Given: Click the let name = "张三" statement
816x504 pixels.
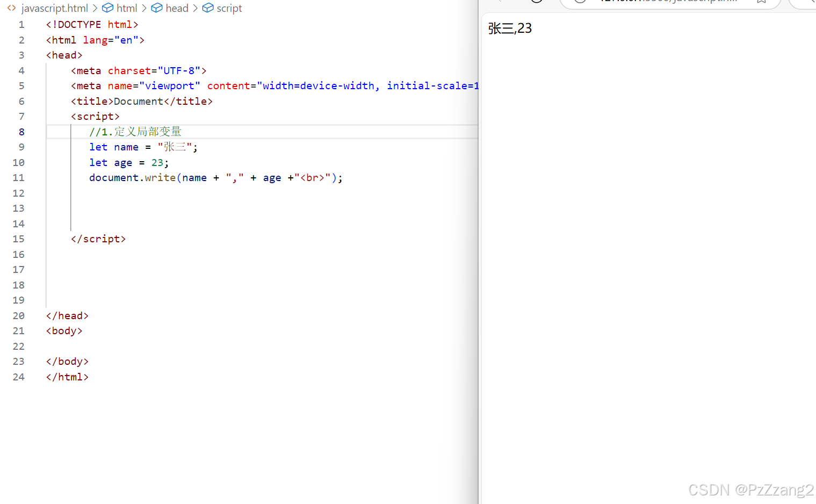Looking at the screenshot, I should point(143,147).
